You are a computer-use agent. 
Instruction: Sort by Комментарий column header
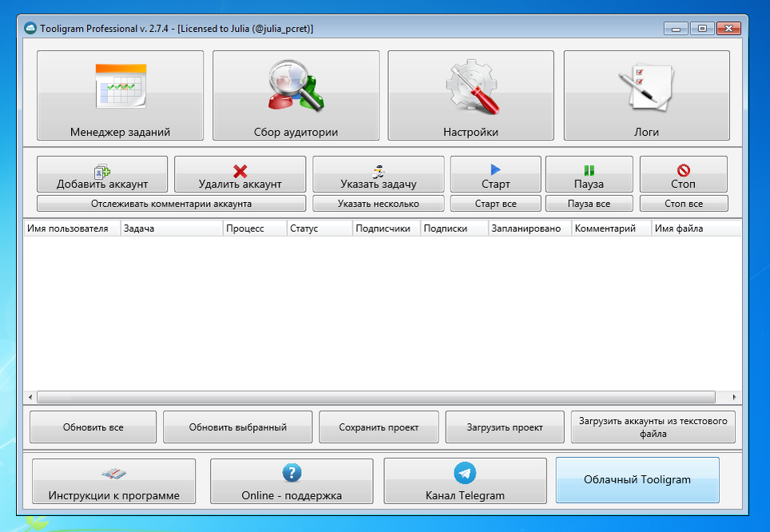click(x=611, y=228)
